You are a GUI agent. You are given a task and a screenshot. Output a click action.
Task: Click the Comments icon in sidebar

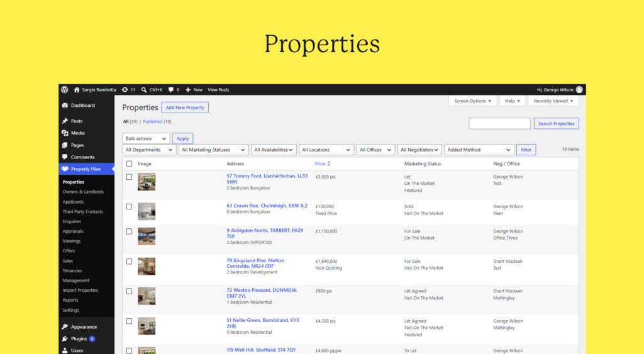click(x=65, y=157)
